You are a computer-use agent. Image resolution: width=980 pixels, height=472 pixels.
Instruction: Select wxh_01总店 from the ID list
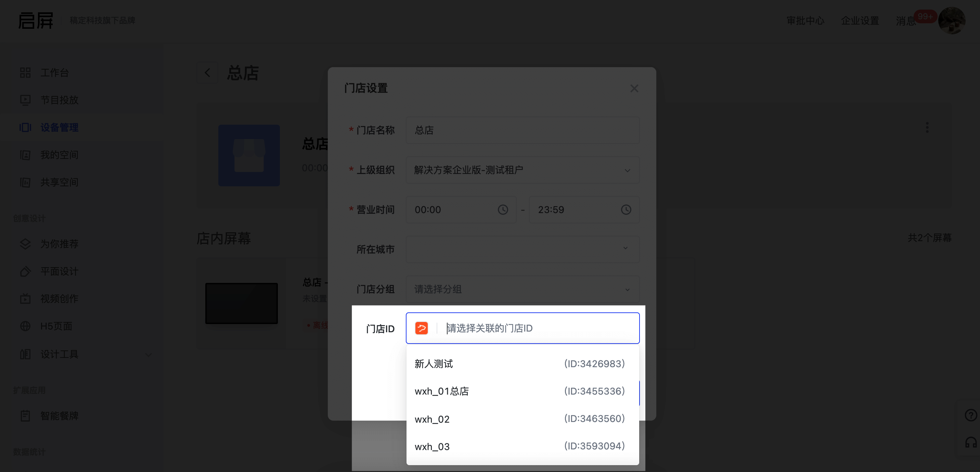click(523, 391)
